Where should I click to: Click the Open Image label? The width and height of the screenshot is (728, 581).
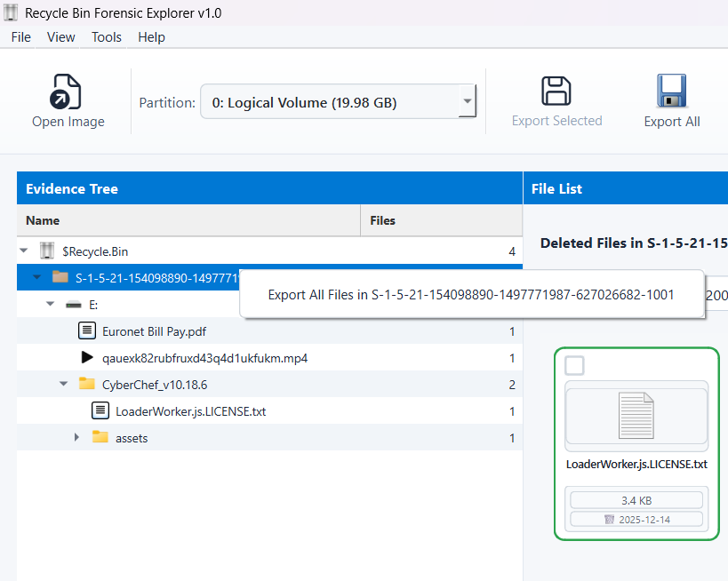(x=68, y=122)
